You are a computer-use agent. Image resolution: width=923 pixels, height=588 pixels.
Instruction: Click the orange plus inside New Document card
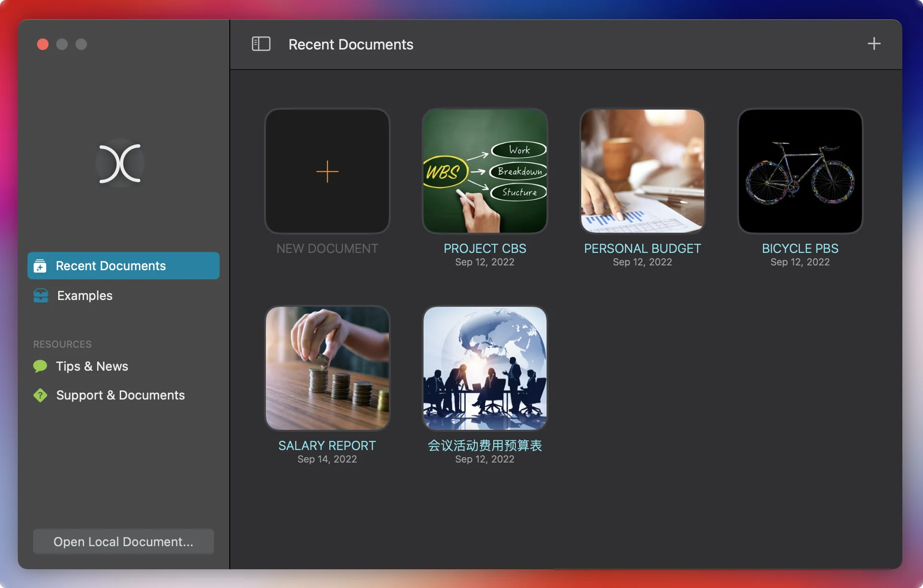327,171
